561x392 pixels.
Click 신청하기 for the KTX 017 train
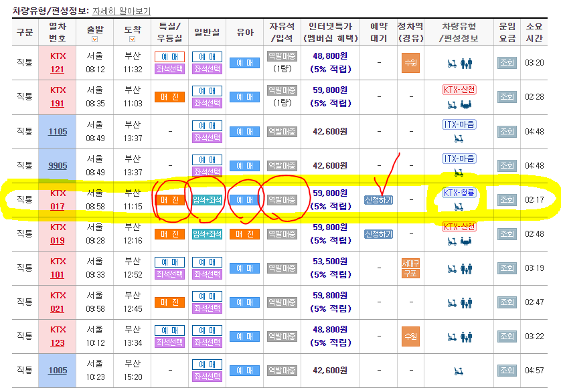point(378,199)
